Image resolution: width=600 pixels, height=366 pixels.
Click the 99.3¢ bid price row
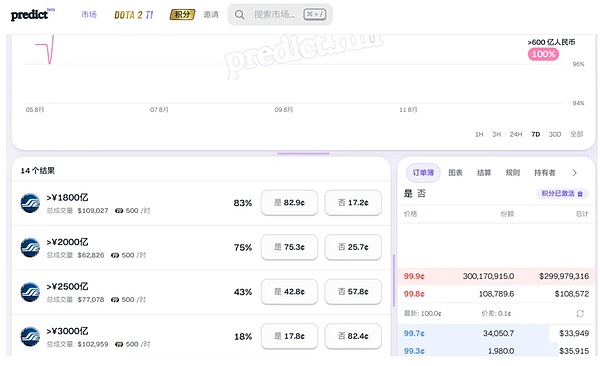click(497, 350)
